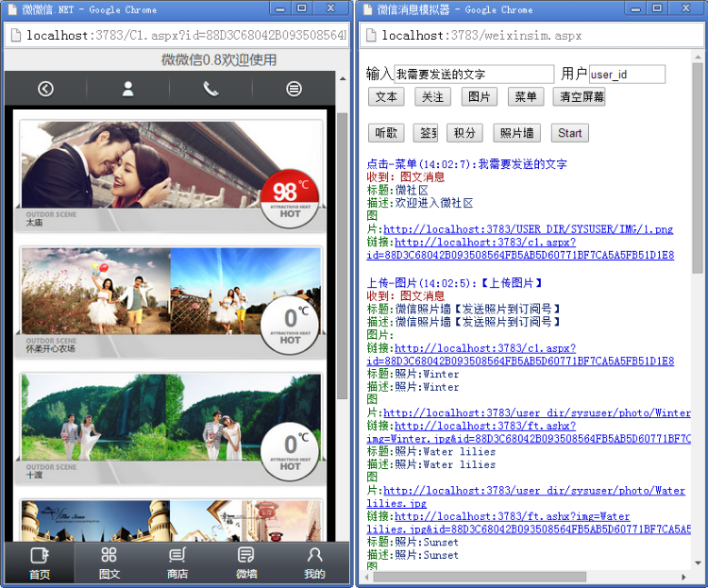Open the Winter photo image link
Image resolution: width=708 pixels, height=588 pixels.
tap(537, 412)
